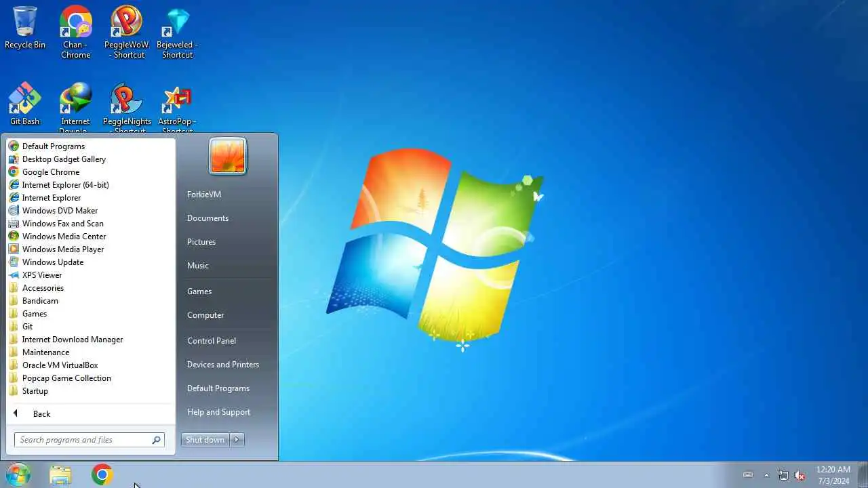Open the Internet Download Manager desktop icon

tap(75, 107)
